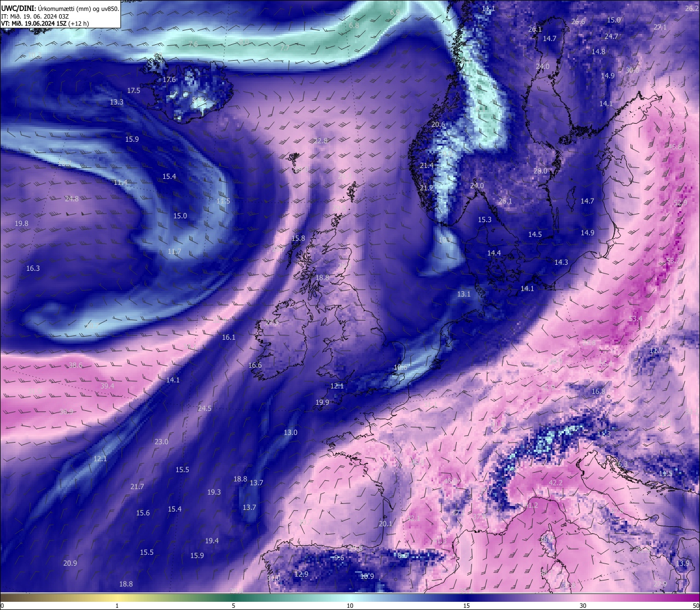Image resolution: width=700 pixels, height=610 pixels.
Task: Click the 20.9 value label
Action: coord(70,563)
